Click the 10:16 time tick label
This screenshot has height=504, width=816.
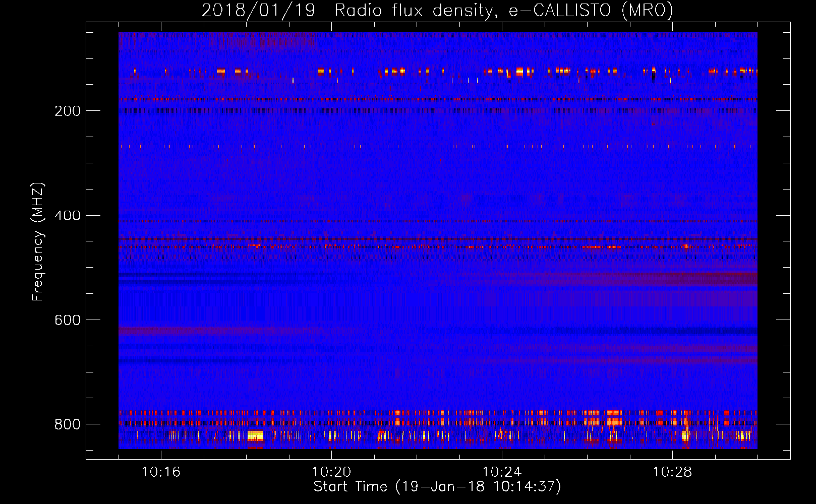[161, 472]
